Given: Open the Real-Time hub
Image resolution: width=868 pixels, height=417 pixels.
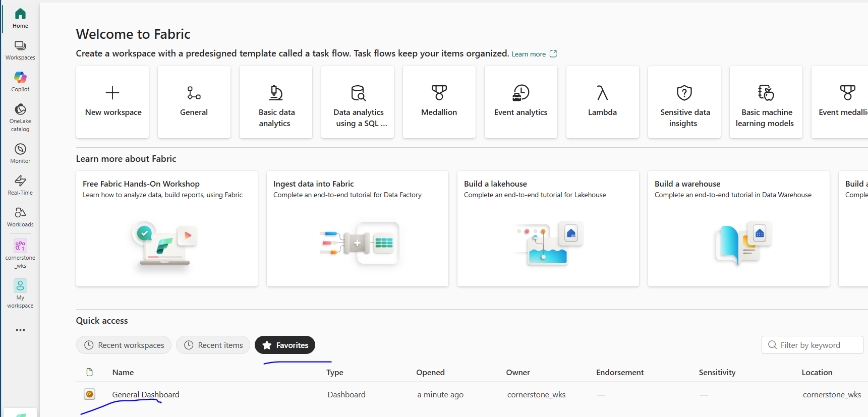Looking at the screenshot, I should pos(20,185).
